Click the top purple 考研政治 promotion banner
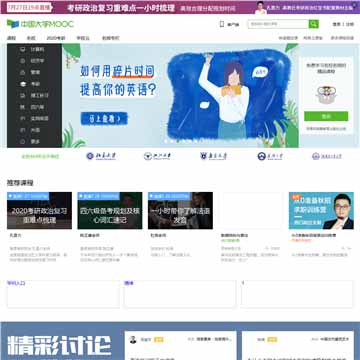360x360 pixels. point(180,7)
